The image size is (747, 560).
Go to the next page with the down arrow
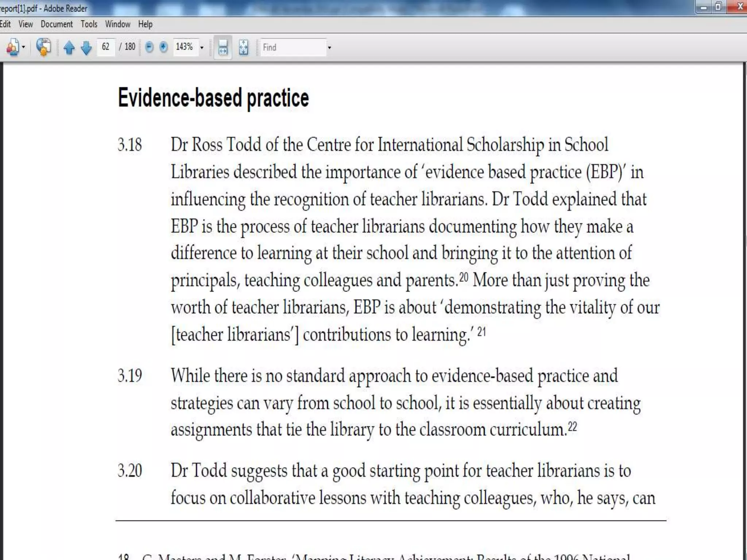click(x=86, y=48)
